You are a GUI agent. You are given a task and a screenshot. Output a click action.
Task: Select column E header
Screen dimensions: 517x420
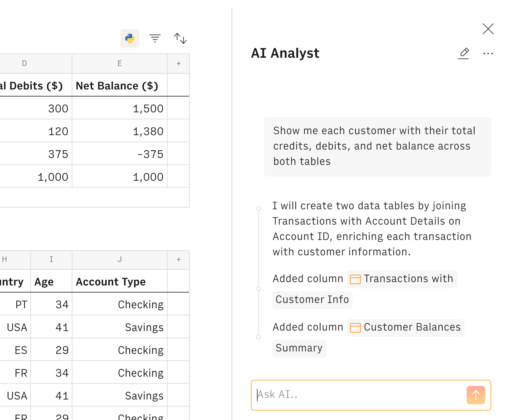[x=120, y=64]
